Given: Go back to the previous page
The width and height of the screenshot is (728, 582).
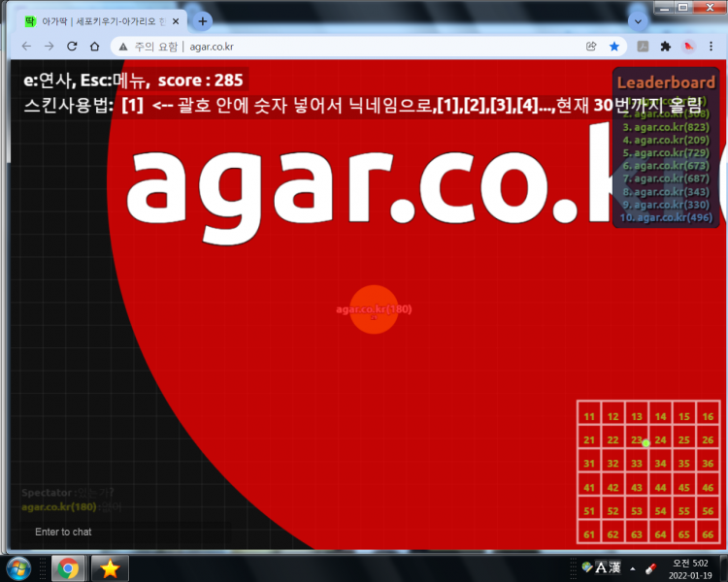Looking at the screenshot, I should pos(26,47).
